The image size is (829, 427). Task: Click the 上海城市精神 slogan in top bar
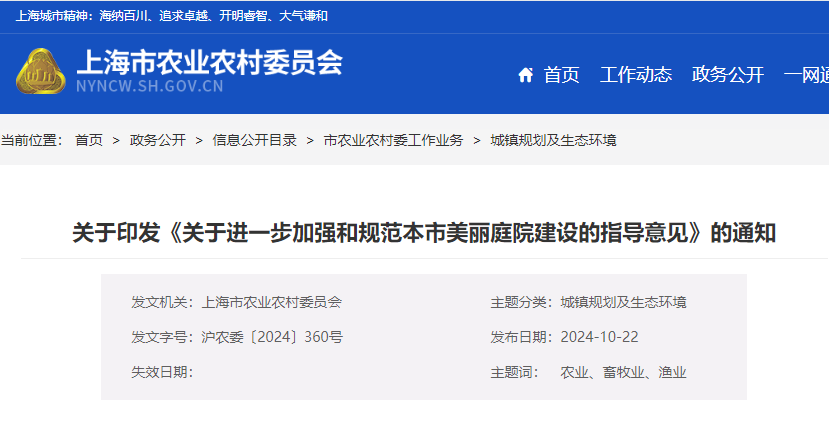(x=172, y=16)
